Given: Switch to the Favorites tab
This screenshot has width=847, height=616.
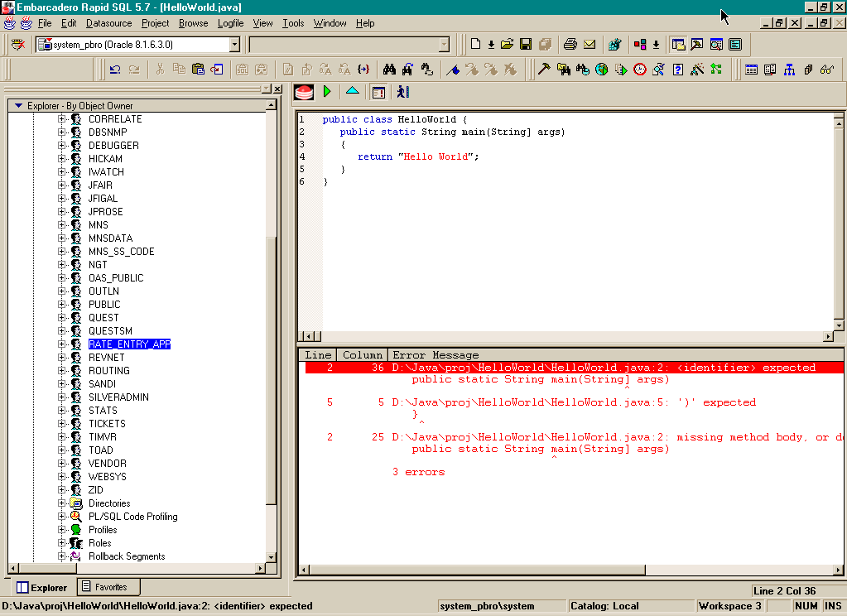Looking at the screenshot, I should pos(108,587).
